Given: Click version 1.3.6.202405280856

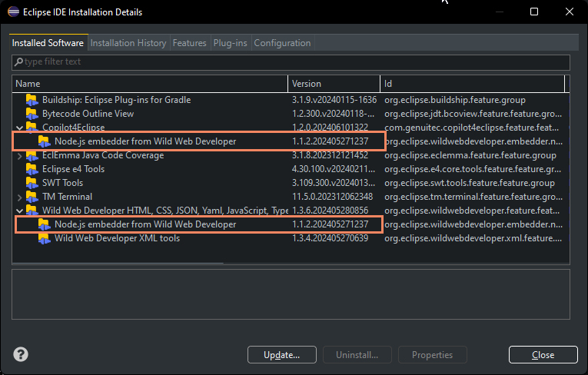Looking at the screenshot, I should point(330,211).
